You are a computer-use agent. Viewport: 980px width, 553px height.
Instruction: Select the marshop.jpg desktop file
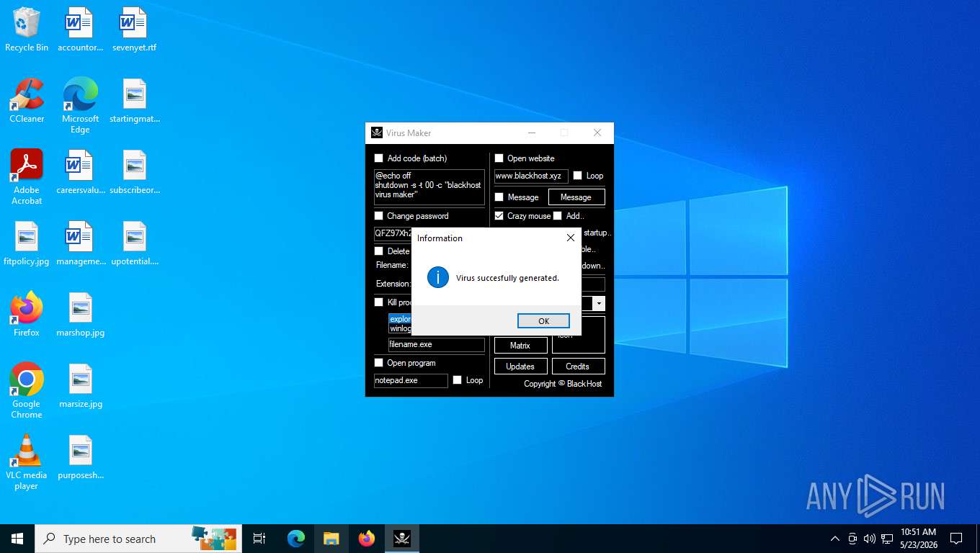pos(80,315)
